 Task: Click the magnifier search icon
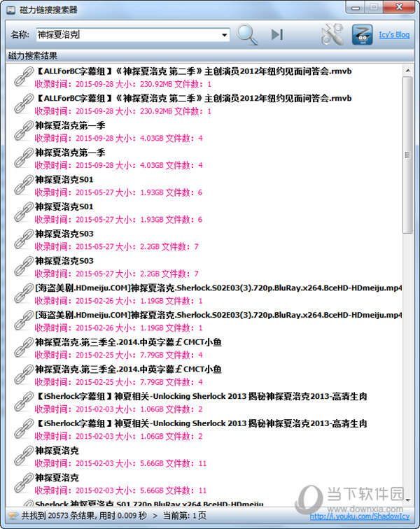point(247,34)
